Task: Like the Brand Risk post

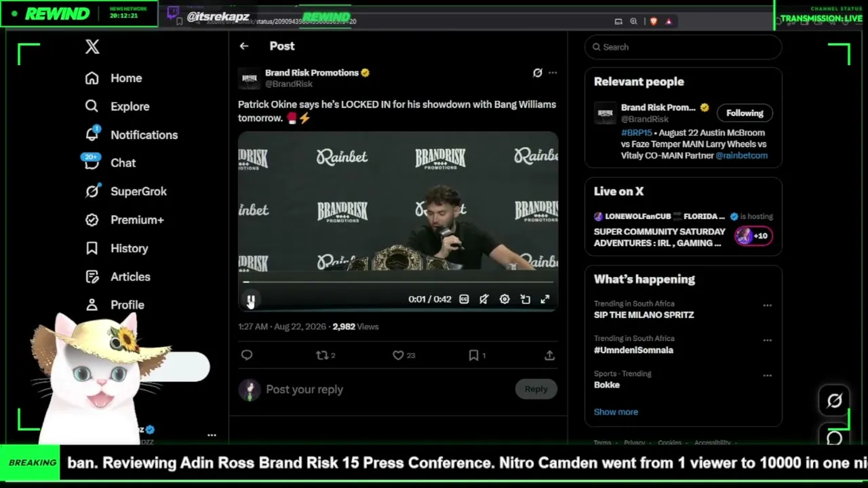Action: [x=403, y=355]
